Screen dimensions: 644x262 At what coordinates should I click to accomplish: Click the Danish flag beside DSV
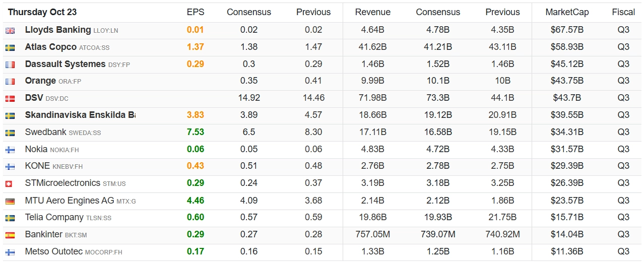click(x=10, y=99)
